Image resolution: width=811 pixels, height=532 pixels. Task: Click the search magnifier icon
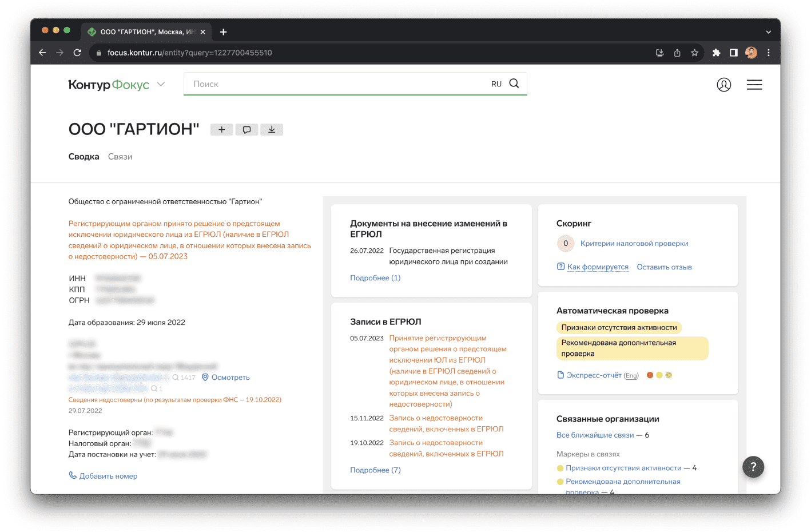pos(514,84)
